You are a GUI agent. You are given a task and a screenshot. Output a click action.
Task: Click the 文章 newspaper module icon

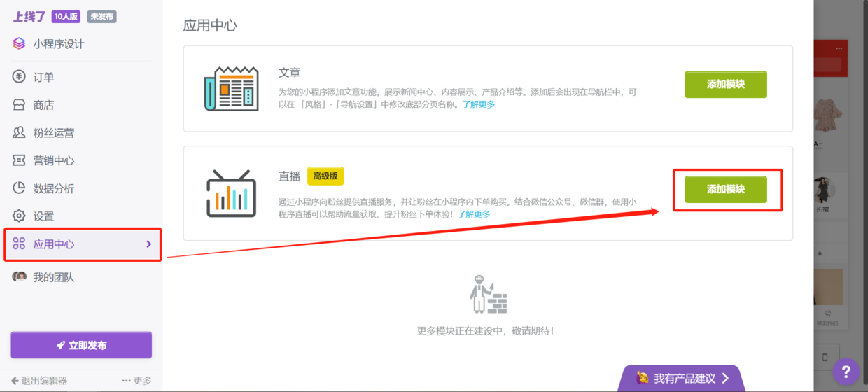(231, 88)
